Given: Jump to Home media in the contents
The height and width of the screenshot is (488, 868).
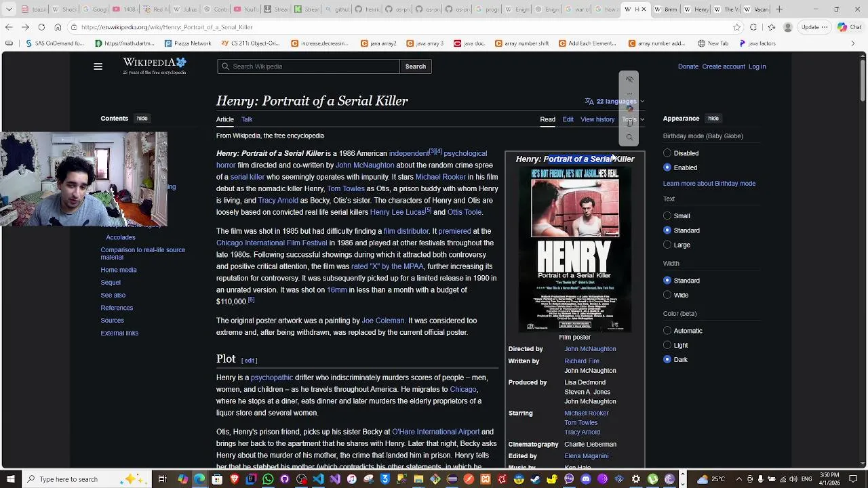Looking at the screenshot, I should pyautogui.click(x=119, y=270).
